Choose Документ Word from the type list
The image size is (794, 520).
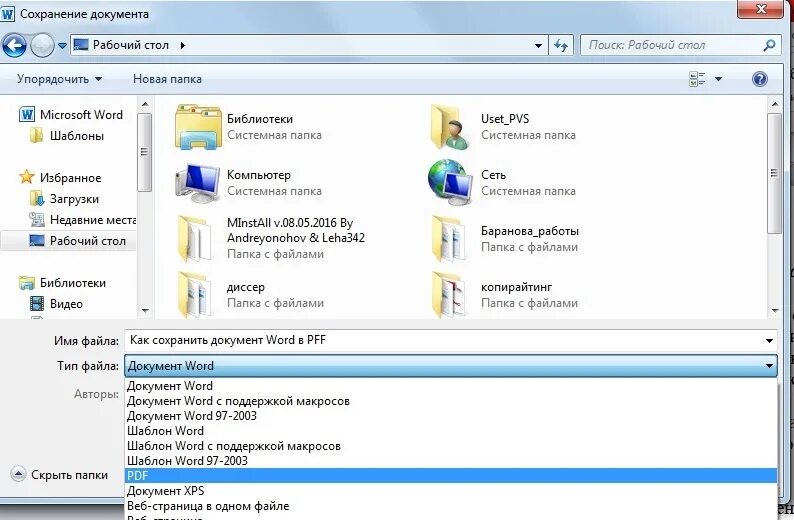click(450, 386)
